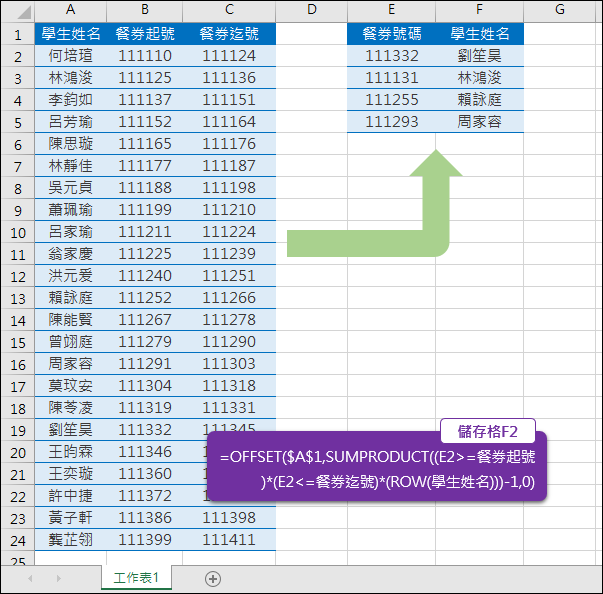This screenshot has width=603, height=594.
Task: Select row 12 header
Action: click(18, 277)
